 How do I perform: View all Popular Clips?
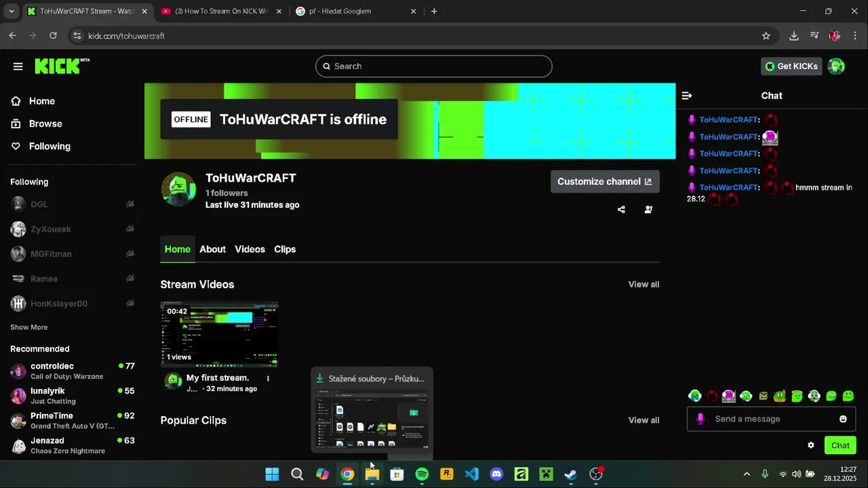pyautogui.click(x=644, y=420)
